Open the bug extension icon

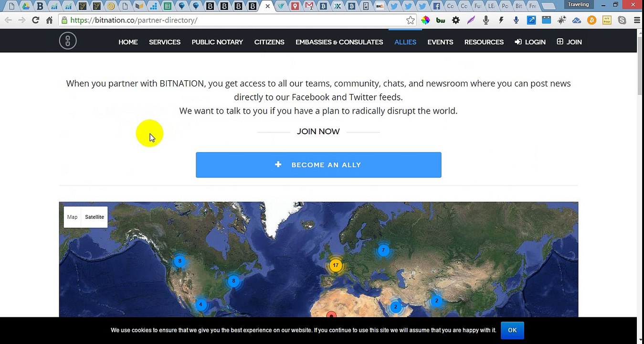point(561,20)
